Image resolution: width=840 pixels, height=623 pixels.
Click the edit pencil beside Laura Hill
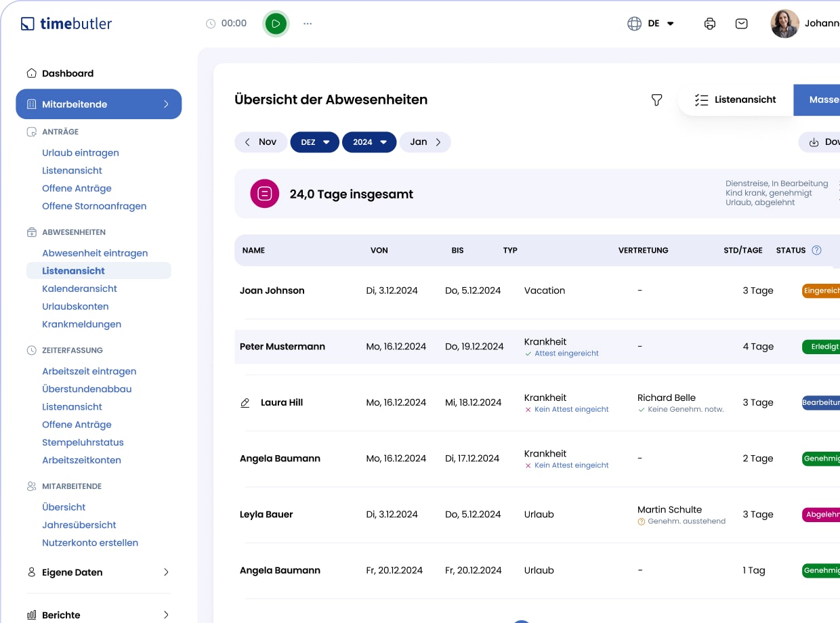(245, 403)
